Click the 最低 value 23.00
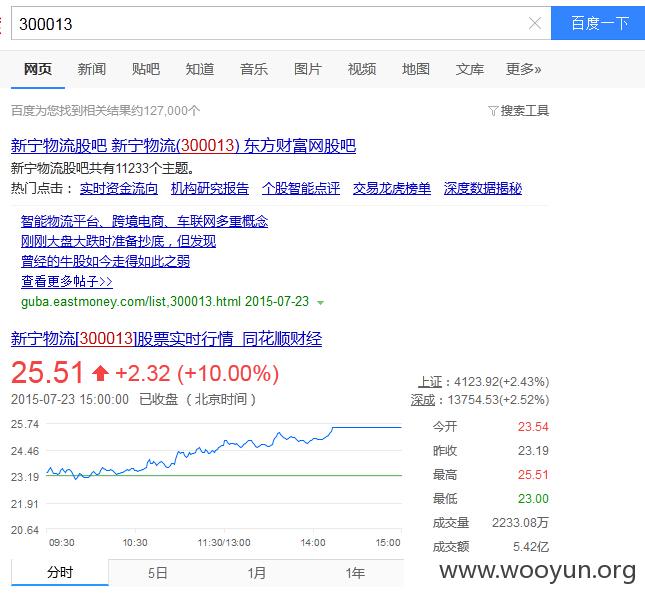The width and height of the screenshot is (645, 599). tap(533, 499)
